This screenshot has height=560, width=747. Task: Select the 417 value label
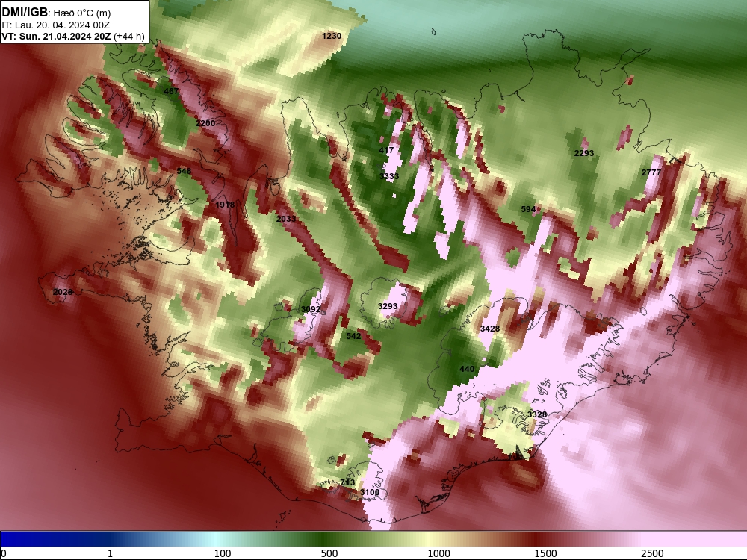pyautogui.click(x=386, y=150)
